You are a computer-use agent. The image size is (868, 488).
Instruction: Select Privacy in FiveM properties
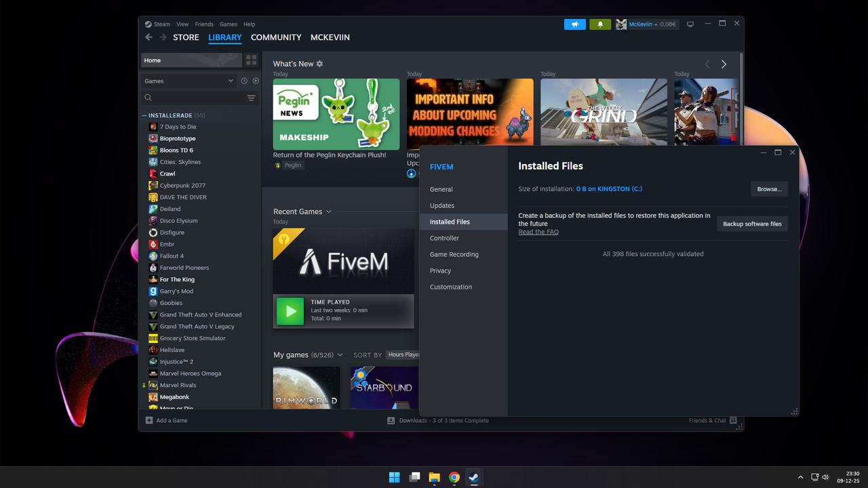coord(464,270)
